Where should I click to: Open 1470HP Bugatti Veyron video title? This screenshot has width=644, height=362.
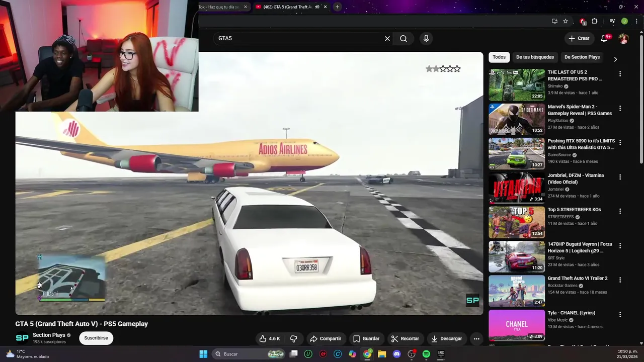pos(580,247)
